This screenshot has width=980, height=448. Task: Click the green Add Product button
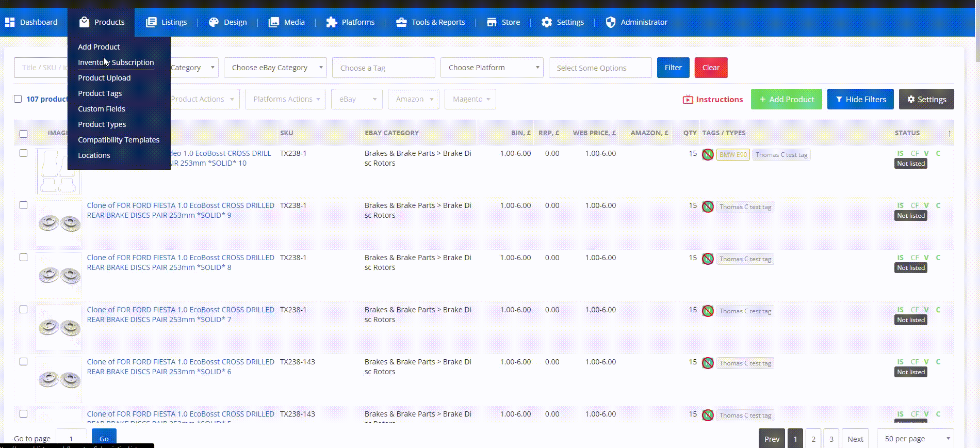[787, 99]
